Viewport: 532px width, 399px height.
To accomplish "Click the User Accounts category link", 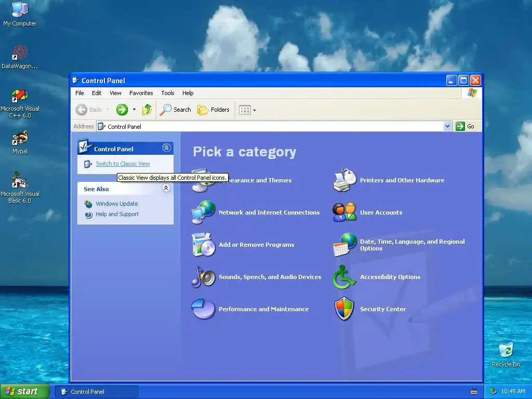I will [x=381, y=212].
